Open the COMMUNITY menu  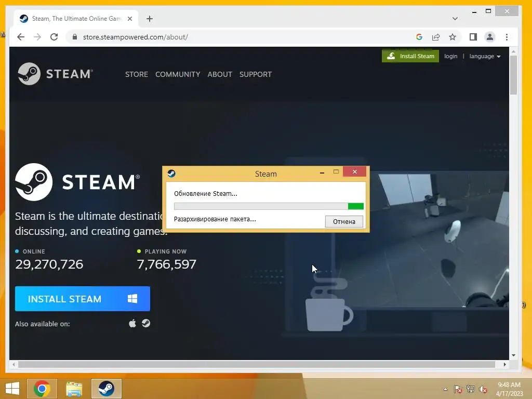[178, 74]
